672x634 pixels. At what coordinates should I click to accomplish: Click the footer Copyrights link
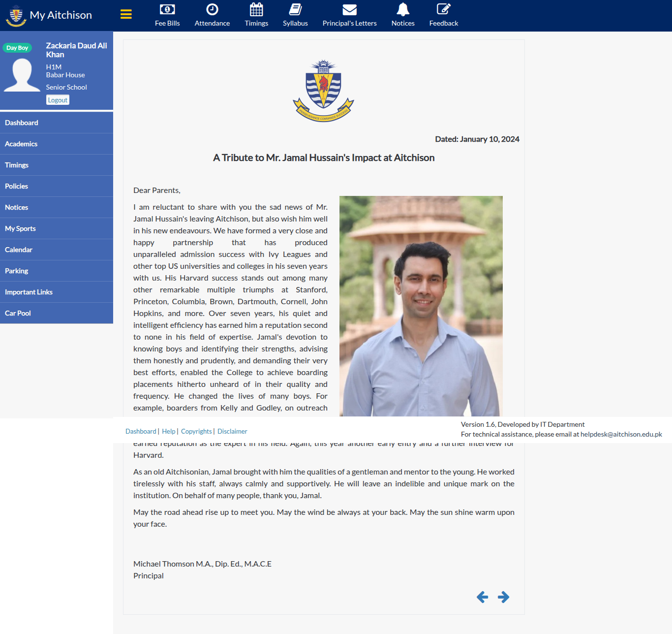[196, 431]
